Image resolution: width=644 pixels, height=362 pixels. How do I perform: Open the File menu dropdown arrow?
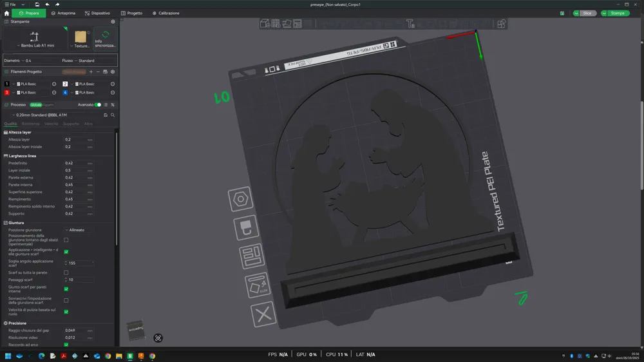pos(23,5)
